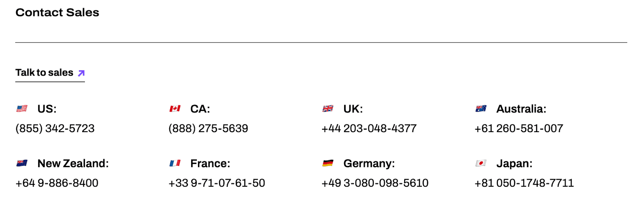Click Australia number +61 260-581-007
Image resolution: width=644 pixels, height=202 pixels.
518,129
